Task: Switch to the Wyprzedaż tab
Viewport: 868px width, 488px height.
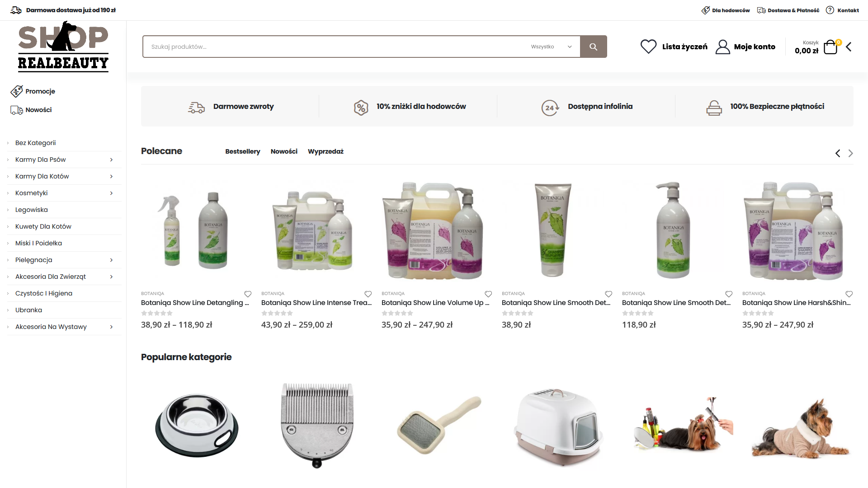Action: tap(325, 151)
